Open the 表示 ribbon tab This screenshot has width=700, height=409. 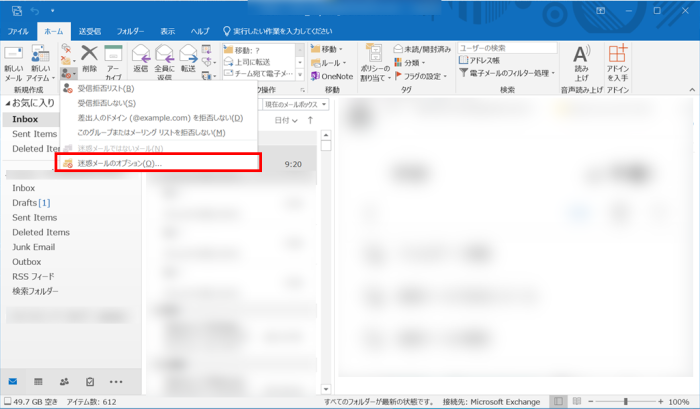[x=167, y=31]
